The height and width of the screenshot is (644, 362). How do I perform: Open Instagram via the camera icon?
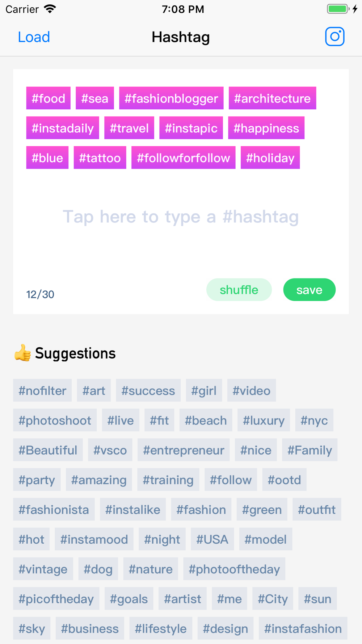point(334,37)
